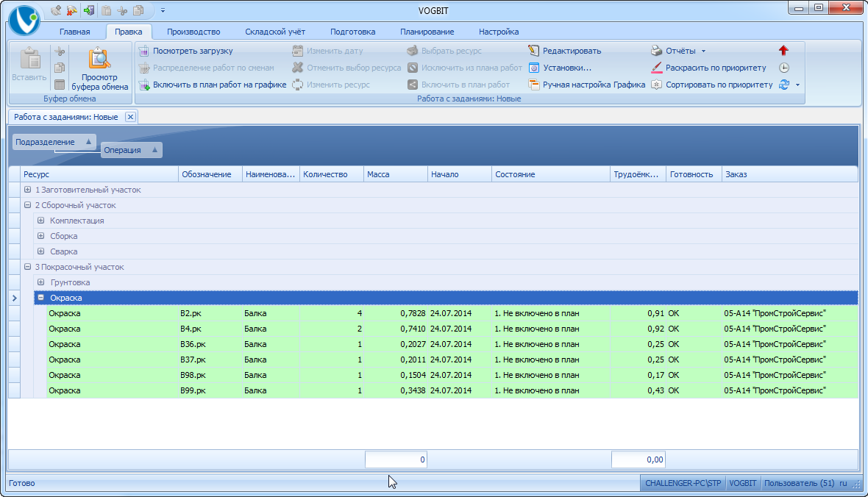Viewport: 868px width, 497px height.
Task: Collapse the 3 Покрасочный участок group
Action: click(x=27, y=267)
